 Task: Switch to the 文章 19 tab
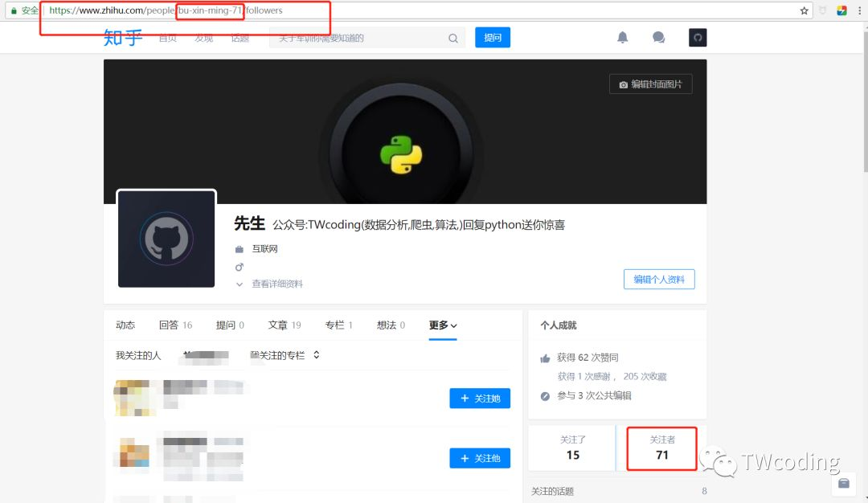(x=285, y=325)
